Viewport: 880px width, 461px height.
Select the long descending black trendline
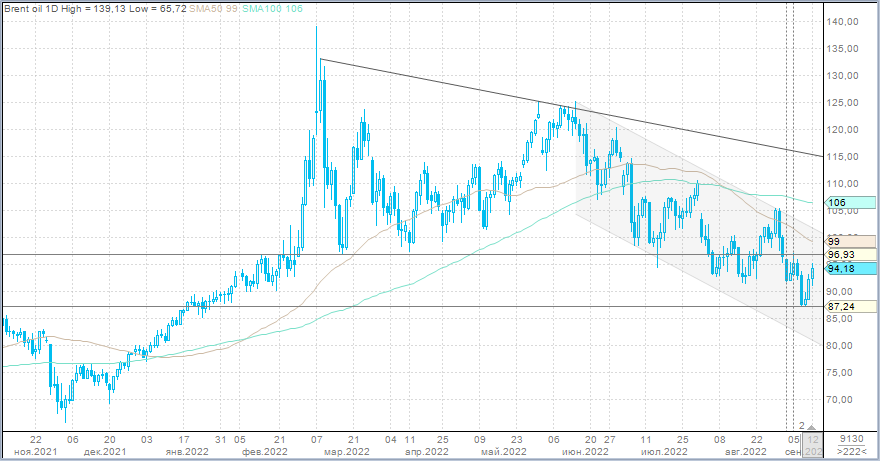point(450,84)
